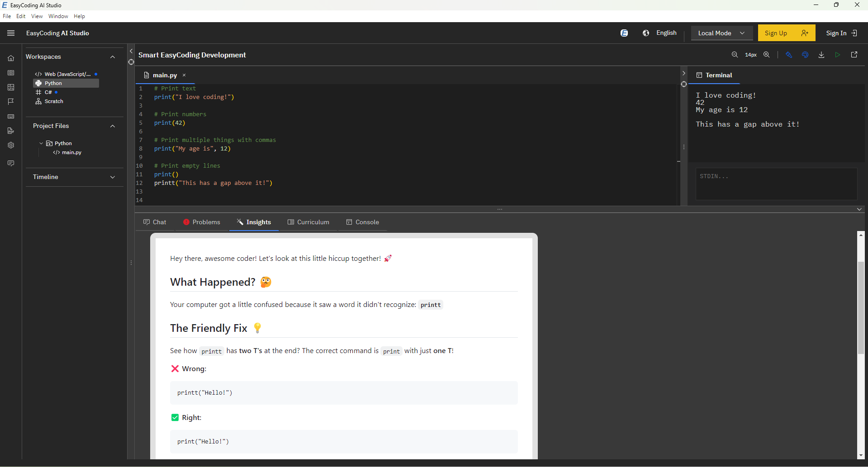Click the Sign Up button
This screenshot has width=868, height=467.
787,33
